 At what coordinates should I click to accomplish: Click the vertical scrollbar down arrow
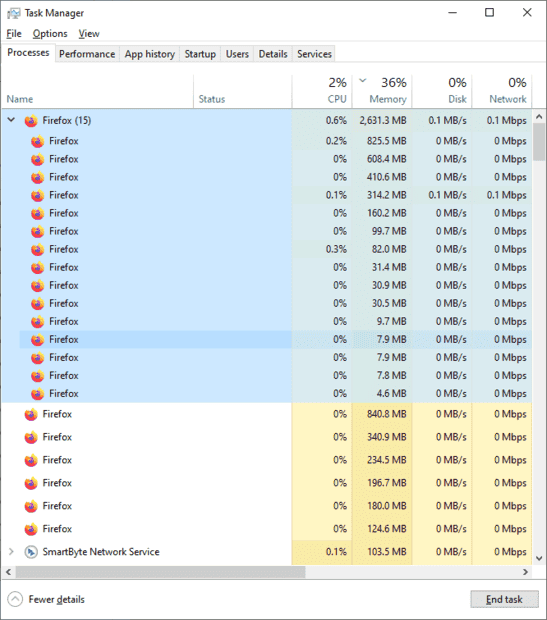[539, 558]
